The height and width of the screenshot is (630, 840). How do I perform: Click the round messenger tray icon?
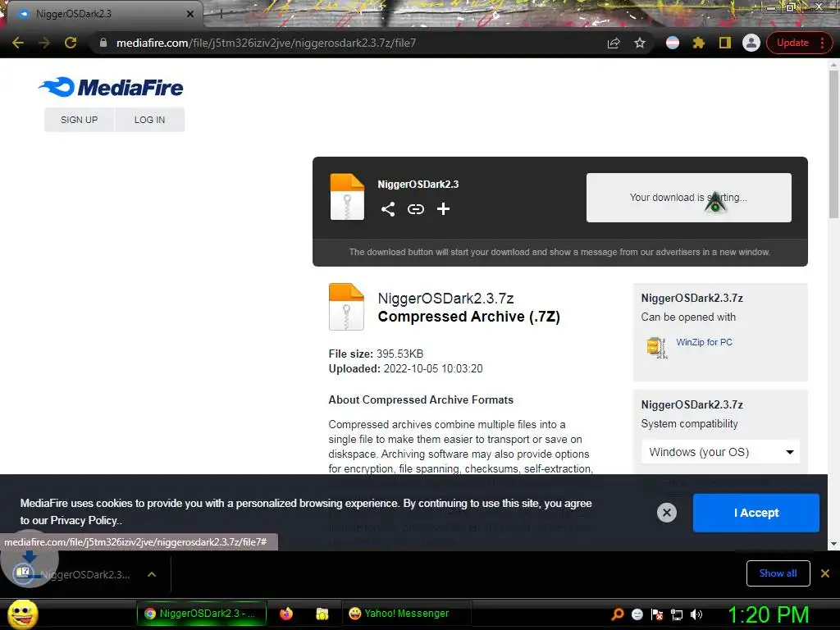coord(637,614)
